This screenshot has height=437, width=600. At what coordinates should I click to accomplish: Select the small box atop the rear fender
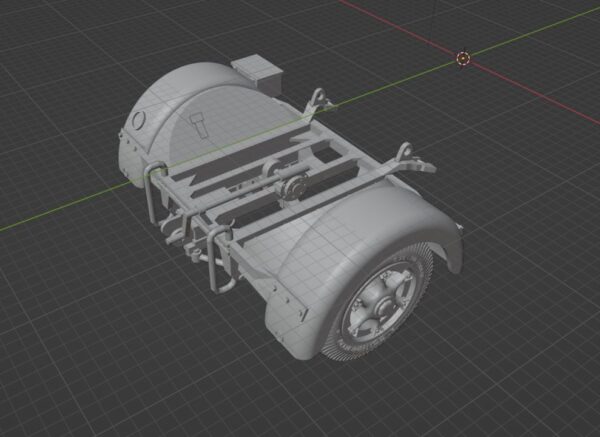257,73
